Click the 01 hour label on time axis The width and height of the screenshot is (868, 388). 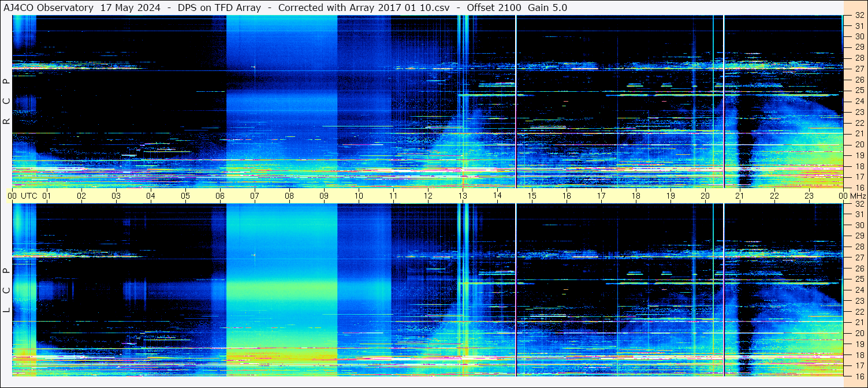tap(47, 196)
